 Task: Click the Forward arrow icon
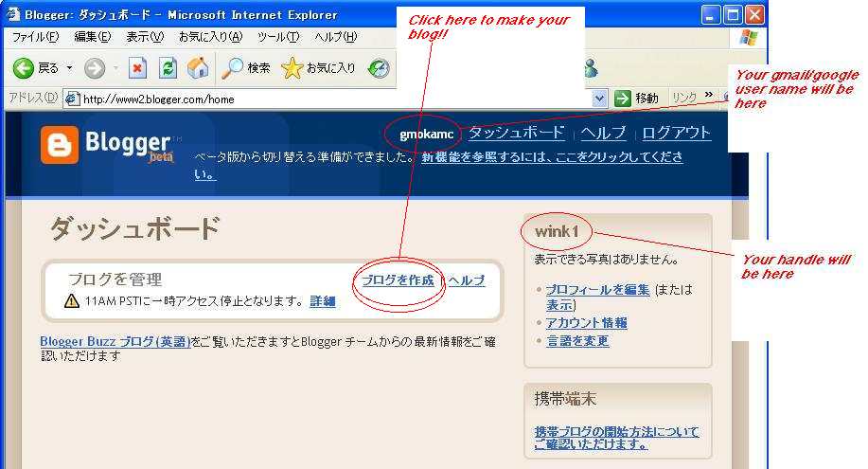(x=95, y=69)
